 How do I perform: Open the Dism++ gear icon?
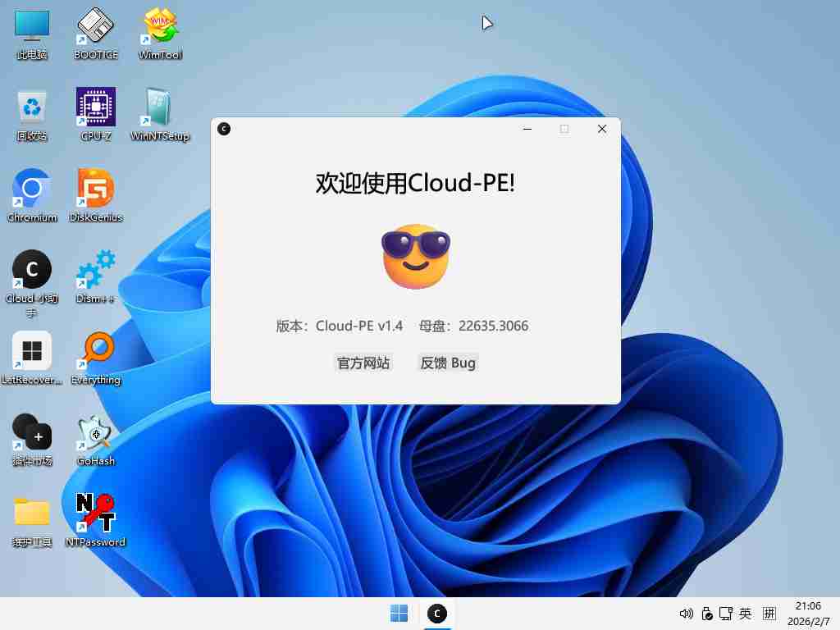[x=96, y=271]
